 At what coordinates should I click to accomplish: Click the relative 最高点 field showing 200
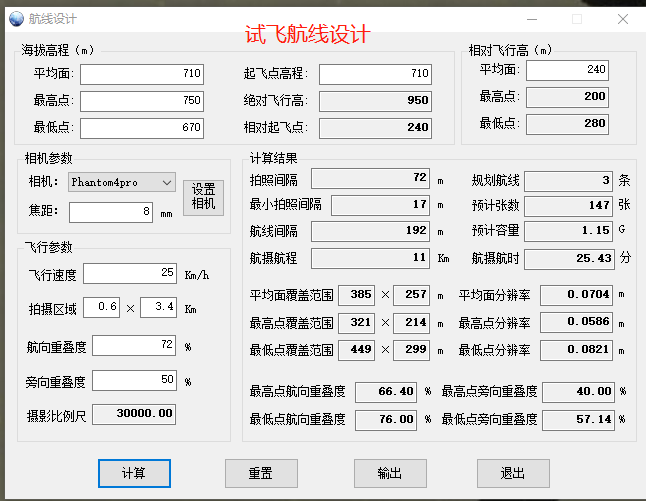(567, 97)
